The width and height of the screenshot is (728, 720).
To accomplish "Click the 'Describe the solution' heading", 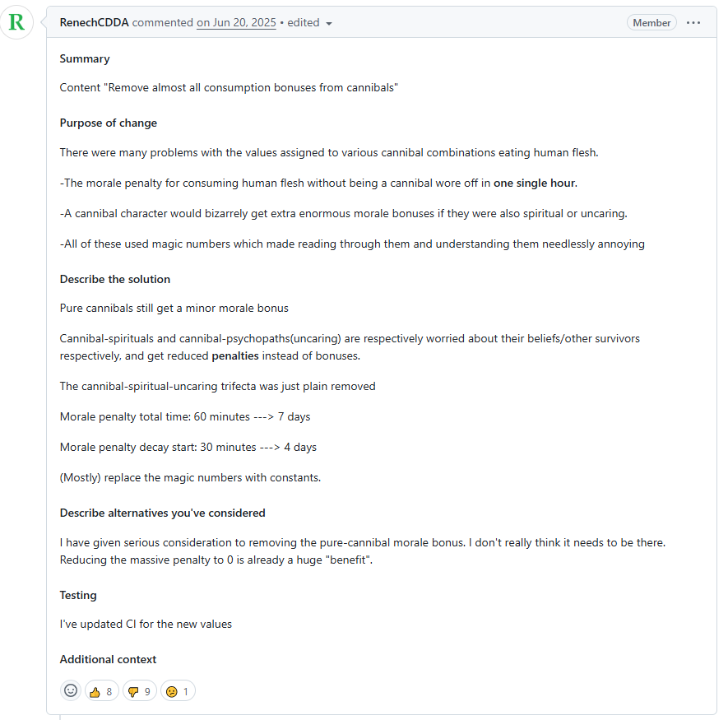I will pos(115,279).
